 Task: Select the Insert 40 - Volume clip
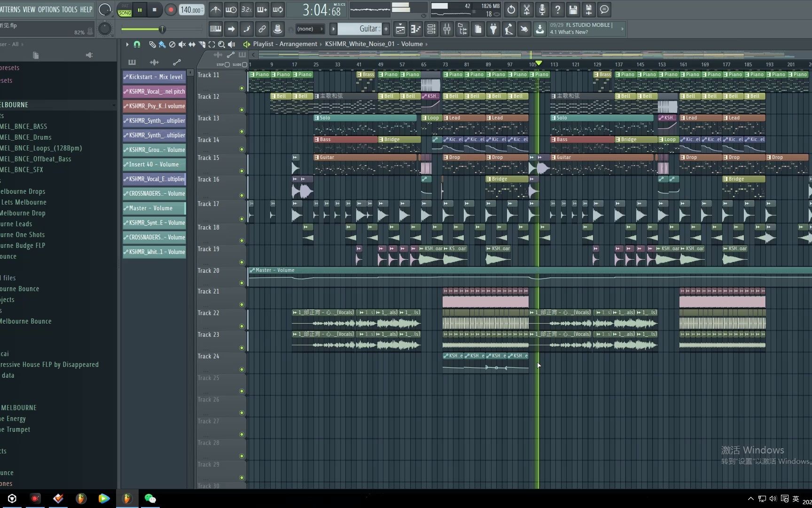154,164
